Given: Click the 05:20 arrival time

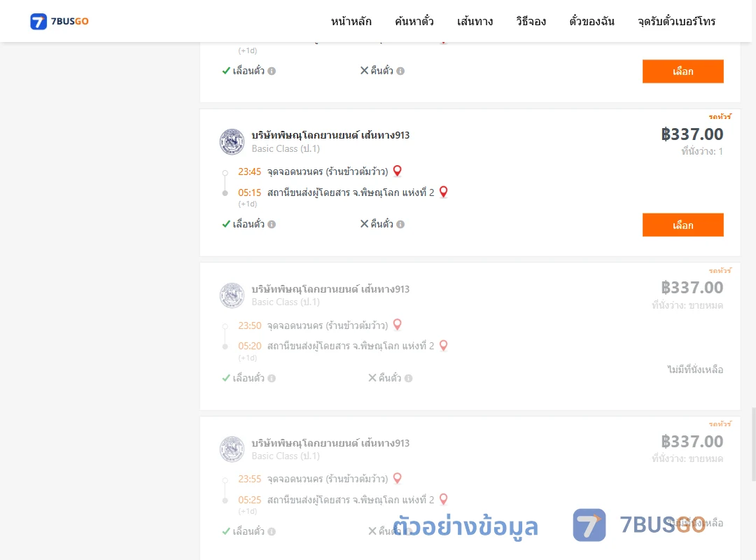Looking at the screenshot, I should click(x=249, y=346).
